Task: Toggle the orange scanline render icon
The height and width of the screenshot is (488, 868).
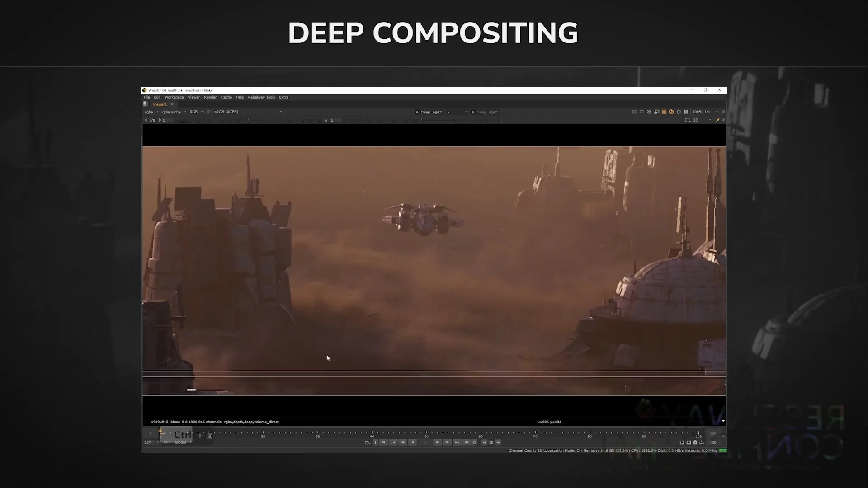Action: 664,112
